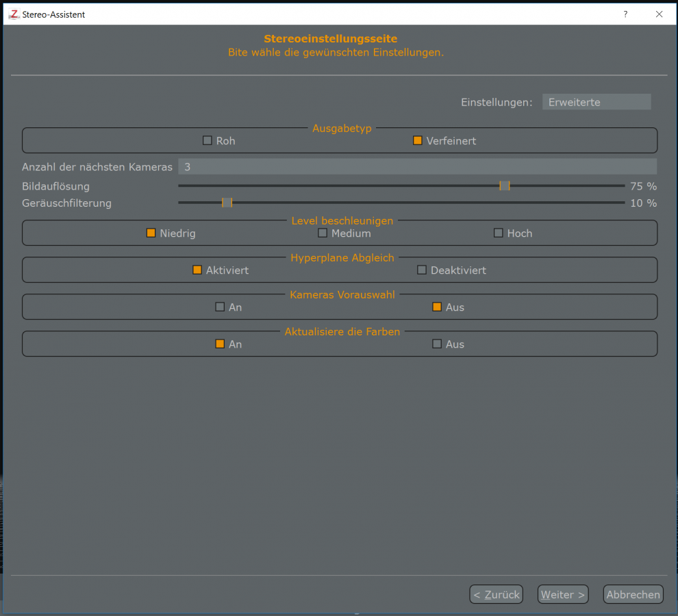The width and height of the screenshot is (678, 616).
Task: Enable Aktualisiere die Farben with An
Action: tap(220, 344)
